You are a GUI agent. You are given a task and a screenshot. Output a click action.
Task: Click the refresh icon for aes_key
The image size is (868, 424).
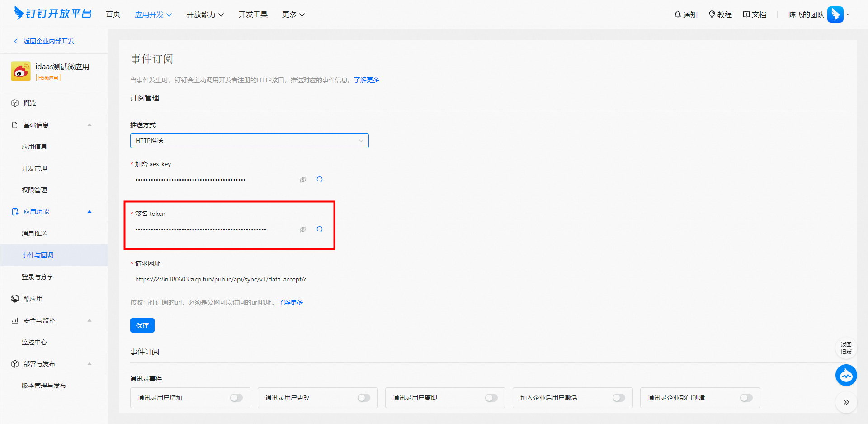click(320, 180)
